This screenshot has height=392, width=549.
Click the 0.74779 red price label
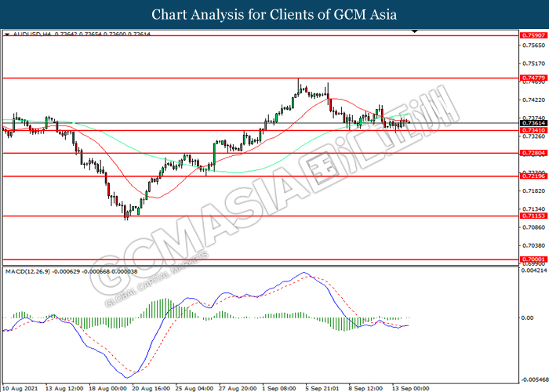(533, 78)
